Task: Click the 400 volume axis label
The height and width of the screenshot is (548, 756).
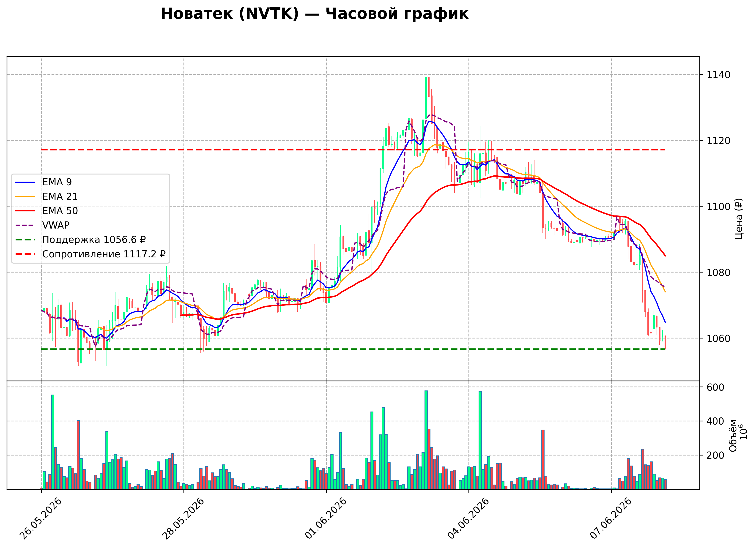Action: coord(715,421)
